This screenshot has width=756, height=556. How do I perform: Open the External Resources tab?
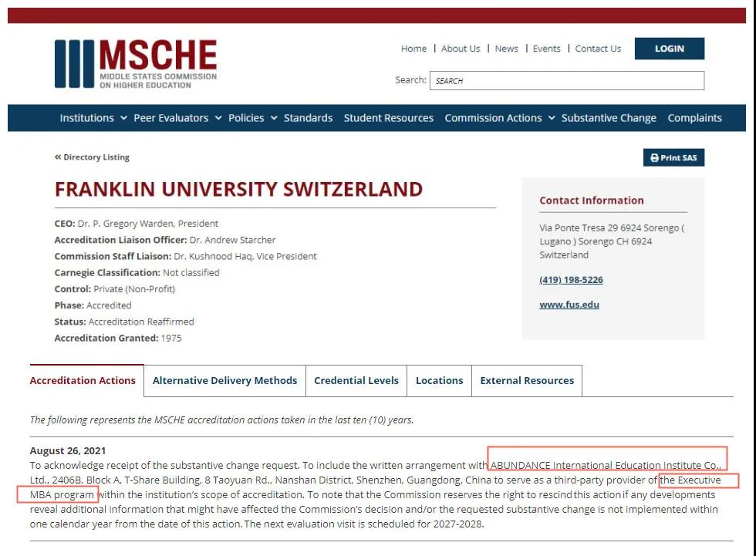pos(527,380)
